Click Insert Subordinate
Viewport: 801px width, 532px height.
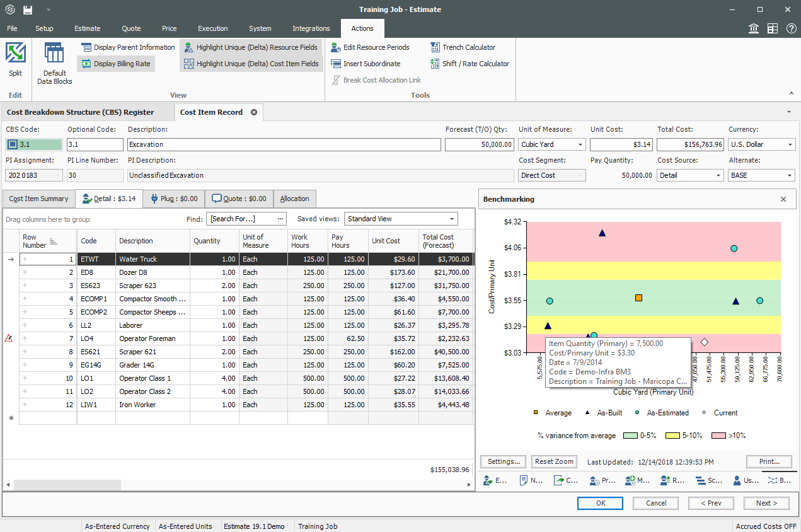[366, 64]
